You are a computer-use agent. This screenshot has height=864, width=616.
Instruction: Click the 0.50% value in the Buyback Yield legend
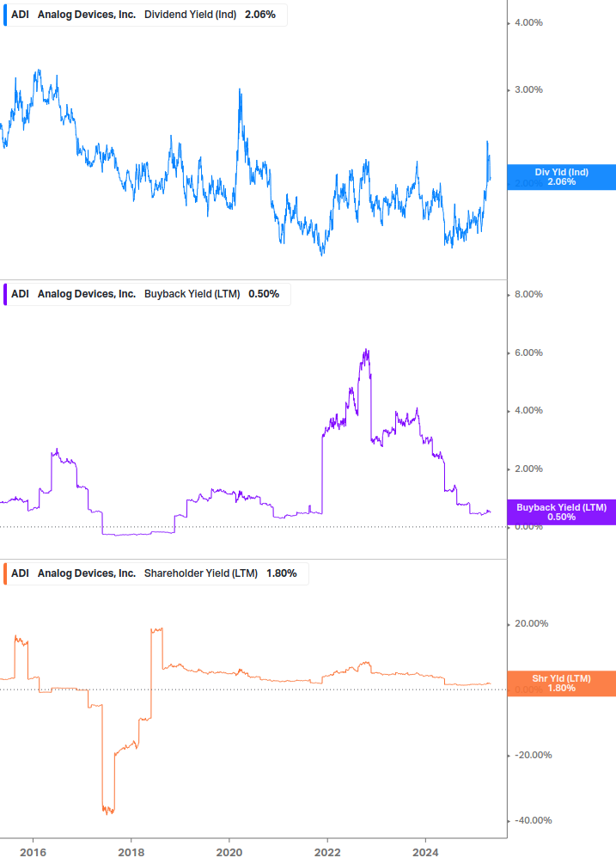(x=264, y=294)
